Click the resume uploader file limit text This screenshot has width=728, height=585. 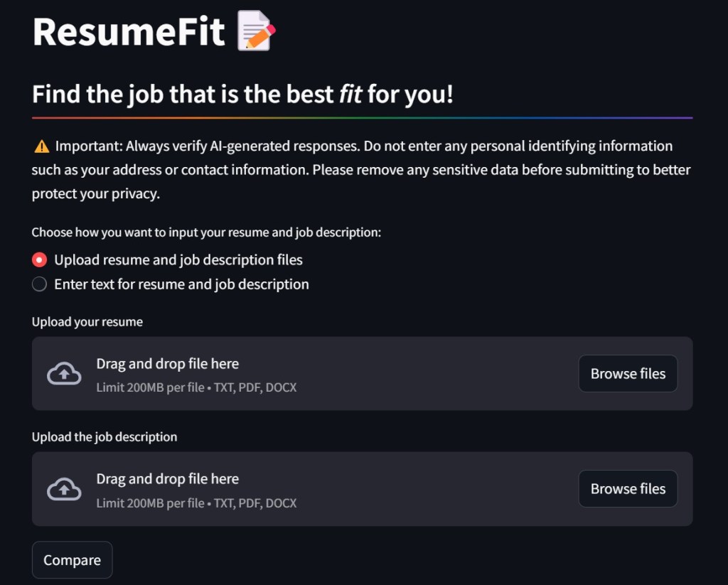click(x=196, y=387)
